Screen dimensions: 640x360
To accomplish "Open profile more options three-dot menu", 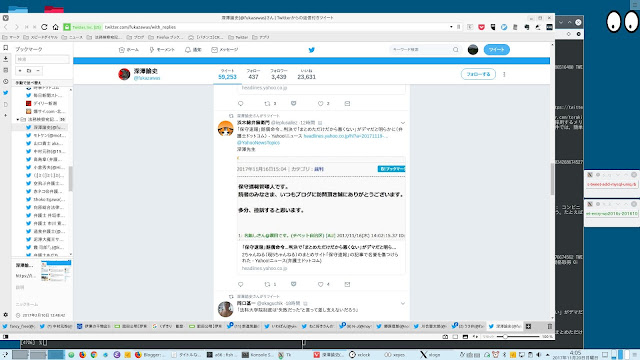I will click(504, 74).
